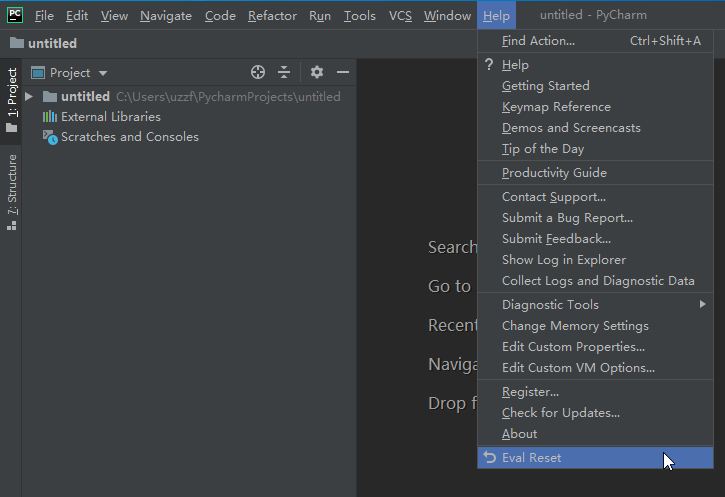725x497 pixels.
Task: Click the Eval Reset undo arrow icon
Action: 490,457
